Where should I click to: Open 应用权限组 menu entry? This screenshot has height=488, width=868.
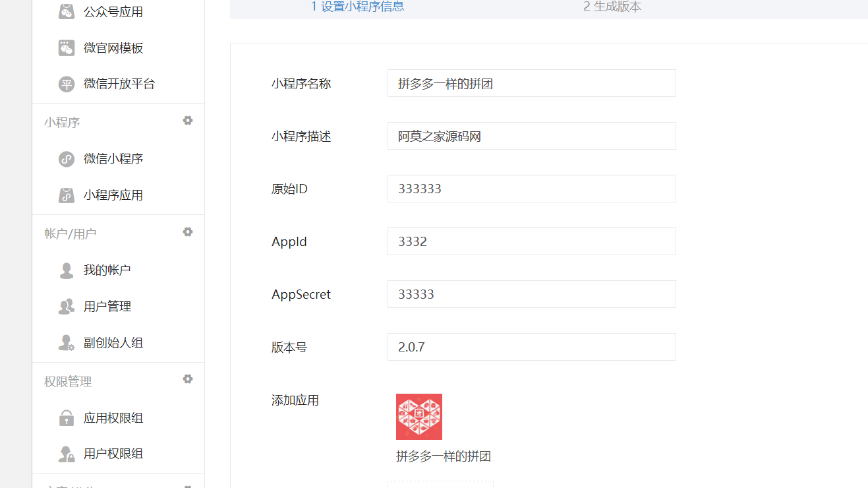pyautogui.click(x=113, y=418)
